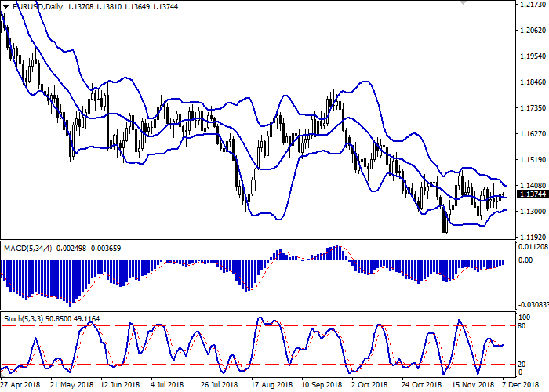Click the 1.14080 price axis label
This screenshot has width=549, height=392.
click(x=533, y=186)
